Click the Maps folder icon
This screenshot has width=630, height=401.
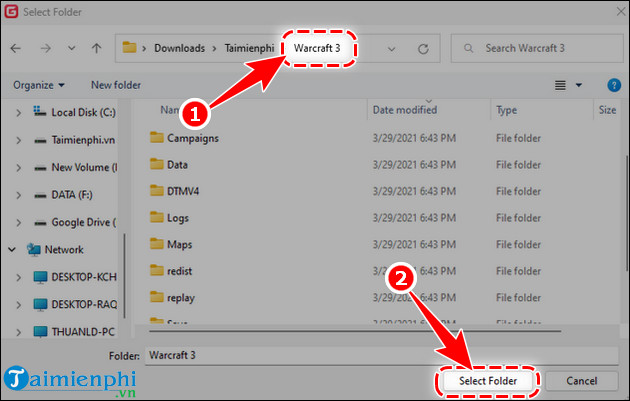coord(157,243)
